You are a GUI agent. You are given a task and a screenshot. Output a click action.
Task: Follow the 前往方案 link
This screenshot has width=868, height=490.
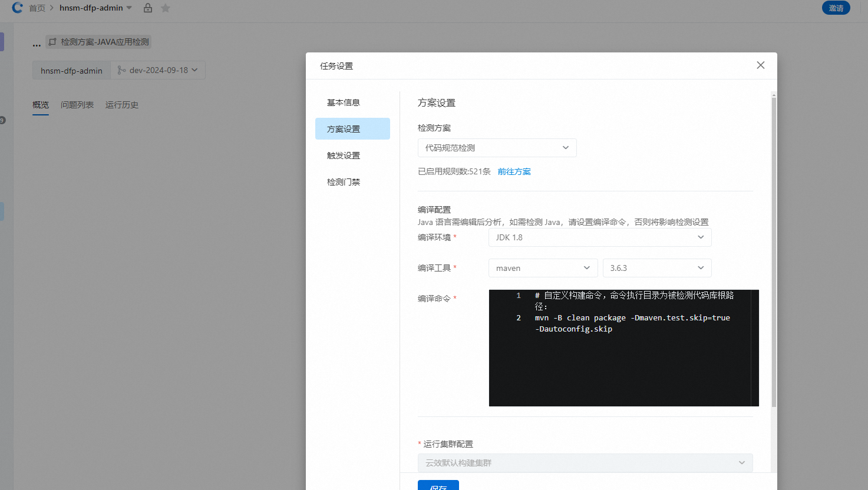[x=514, y=171]
